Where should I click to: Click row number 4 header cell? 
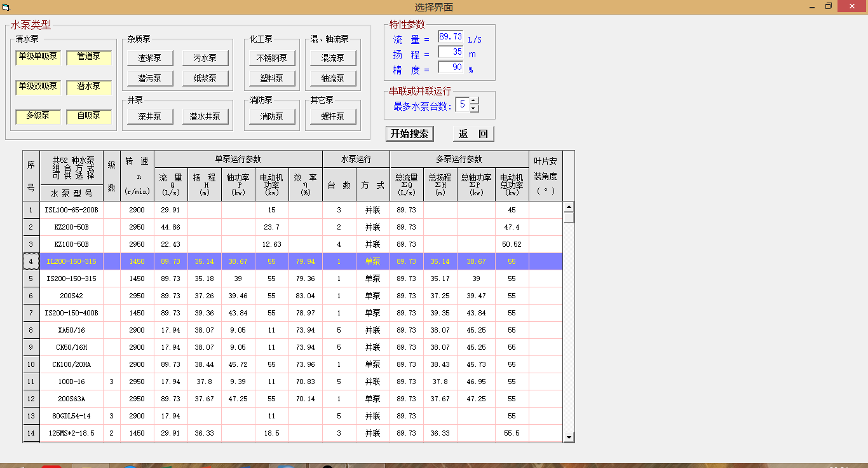coord(31,261)
